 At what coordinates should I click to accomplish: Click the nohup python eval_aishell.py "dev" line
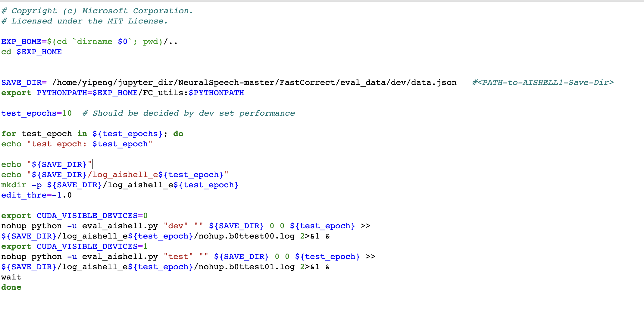(x=186, y=226)
